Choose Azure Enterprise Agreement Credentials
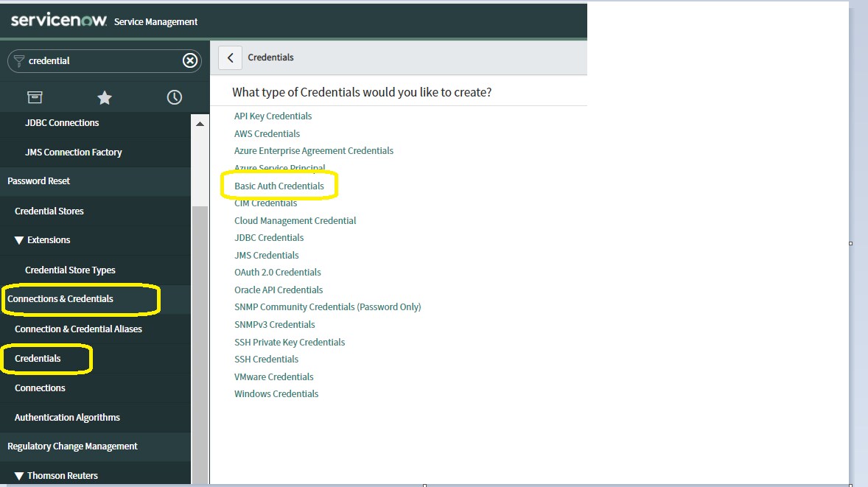The width and height of the screenshot is (868, 487). 314,150
